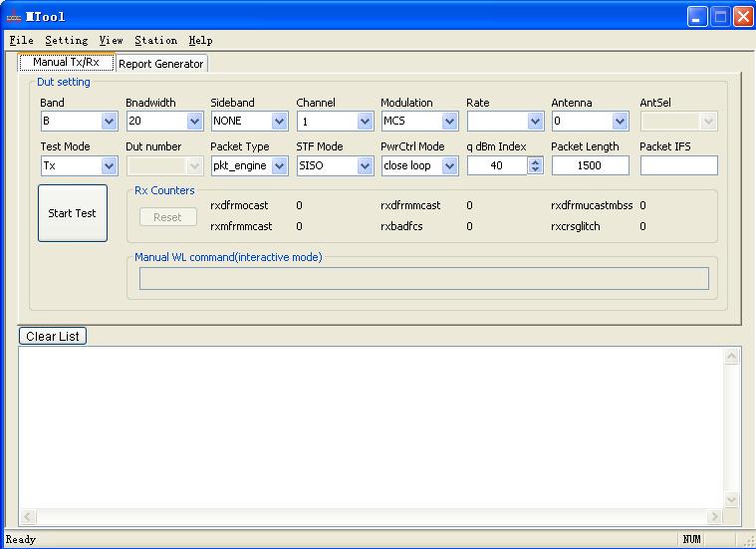Click the MTool application icon in title bar
756x549 pixels.
14,17
